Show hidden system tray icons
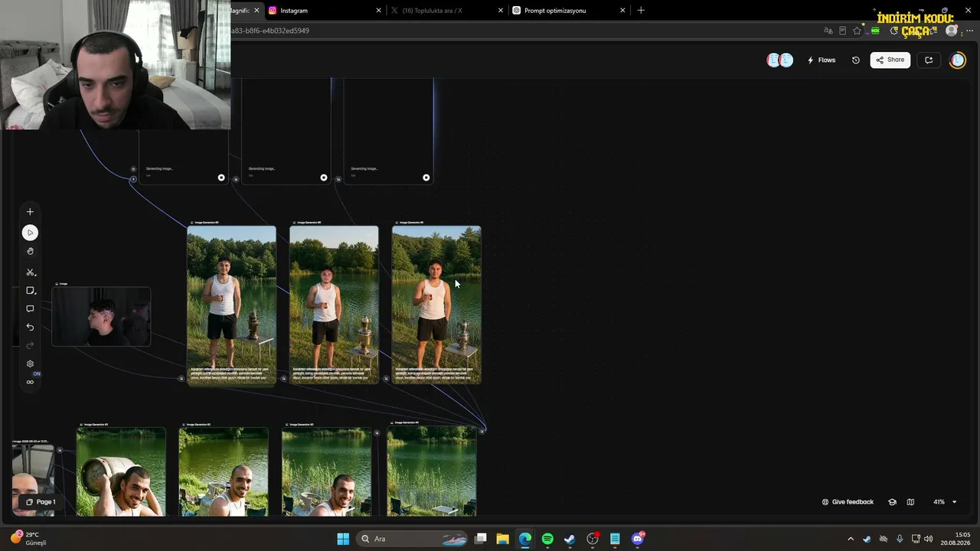980x551 pixels. (850, 539)
